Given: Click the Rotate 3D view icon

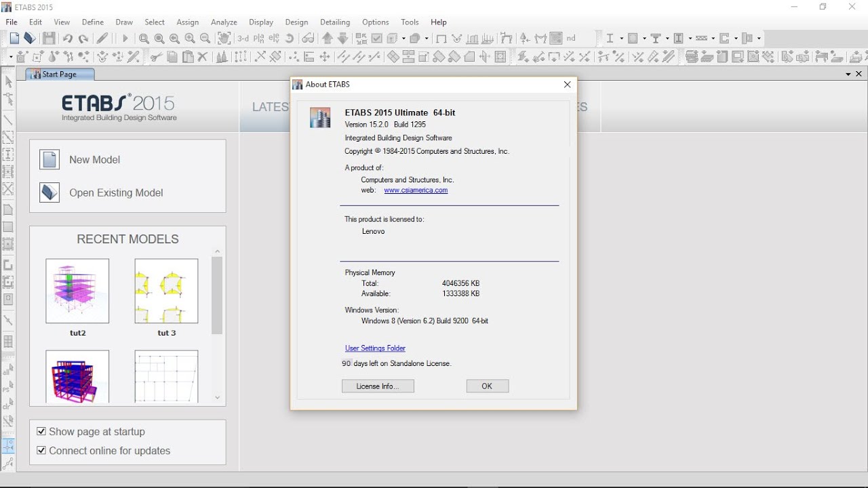Looking at the screenshot, I should [x=290, y=39].
